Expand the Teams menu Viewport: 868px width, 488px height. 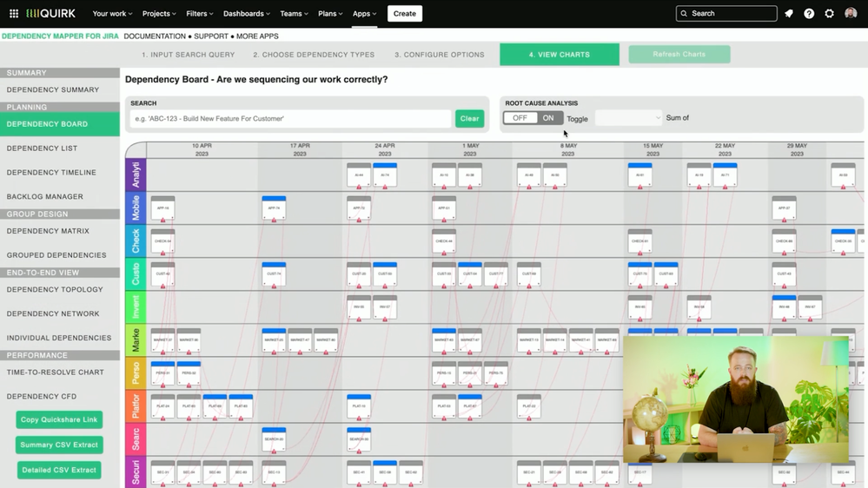point(294,13)
